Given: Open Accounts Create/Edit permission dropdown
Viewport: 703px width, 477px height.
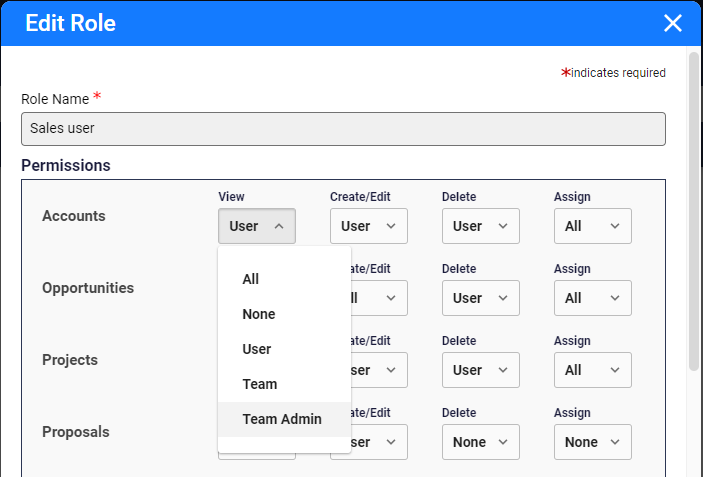Looking at the screenshot, I should click(x=369, y=226).
